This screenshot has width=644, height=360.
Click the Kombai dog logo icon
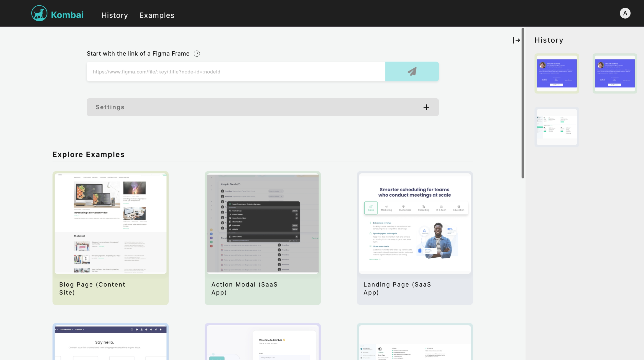pyautogui.click(x=39, y=13)
